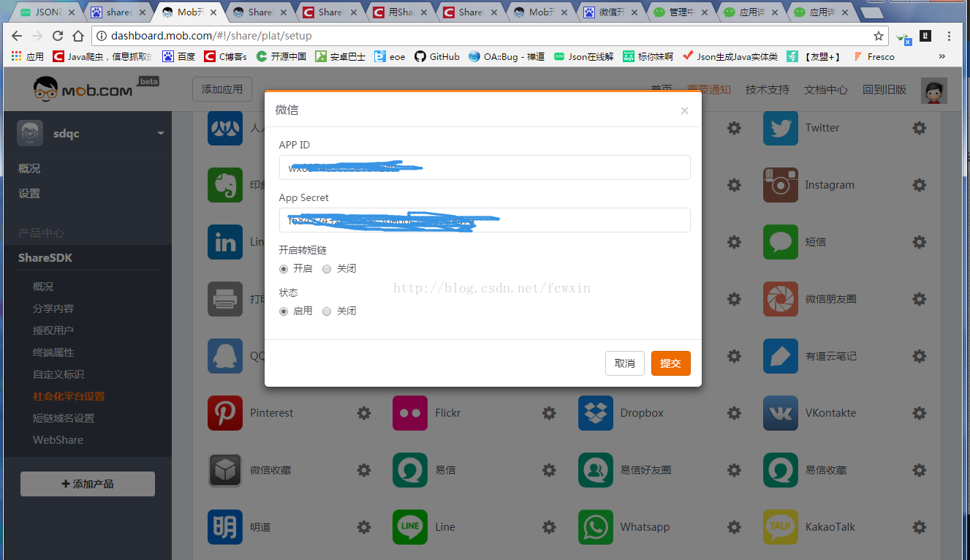Open 文档中心 in top navigation

(826, 89)
